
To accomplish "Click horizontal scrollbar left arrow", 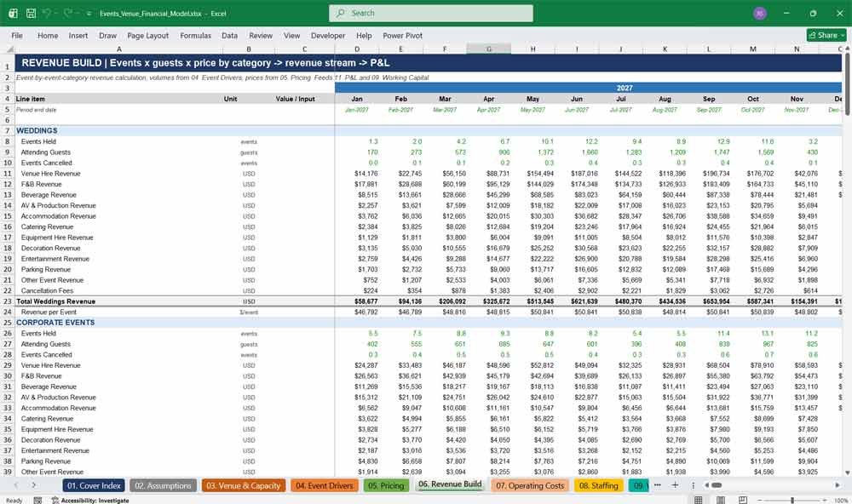I will point(706,485).
